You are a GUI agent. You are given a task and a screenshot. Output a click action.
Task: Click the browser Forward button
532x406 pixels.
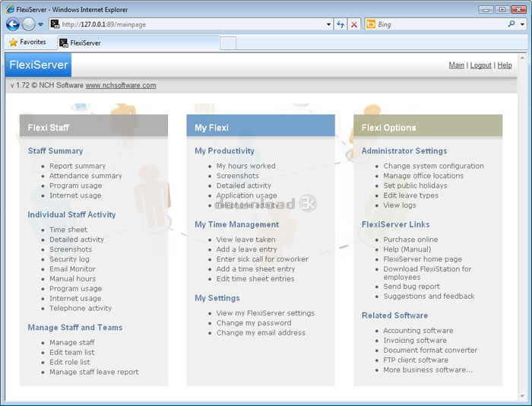click(x=28, y=24)
